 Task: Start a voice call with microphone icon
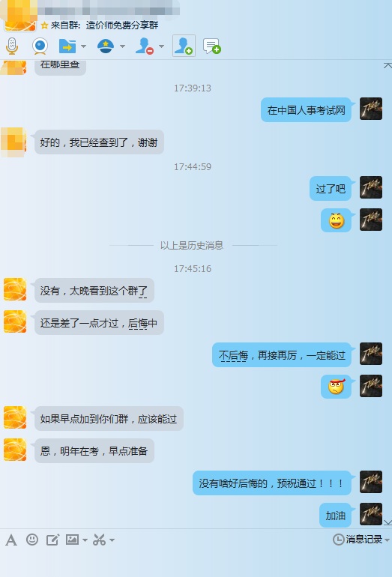(x=12, y=46)
